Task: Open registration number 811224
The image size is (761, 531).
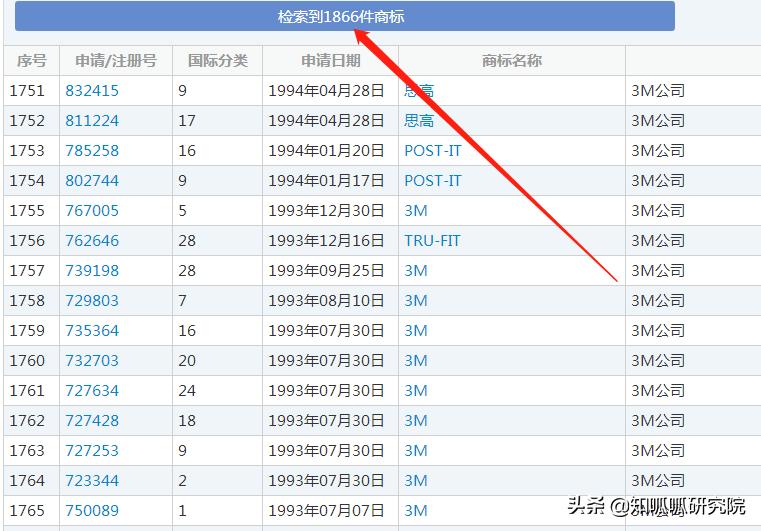Action: pos(92,121)
